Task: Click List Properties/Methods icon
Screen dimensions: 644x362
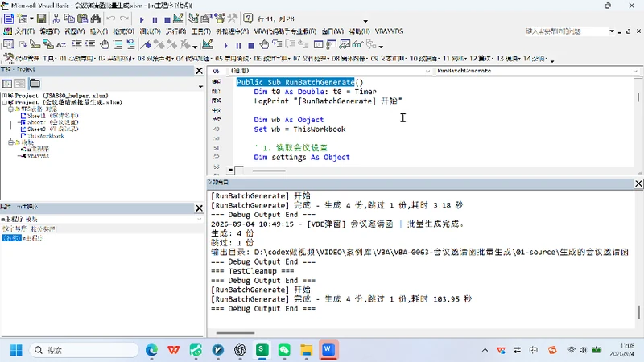Action: pos(9,44)
